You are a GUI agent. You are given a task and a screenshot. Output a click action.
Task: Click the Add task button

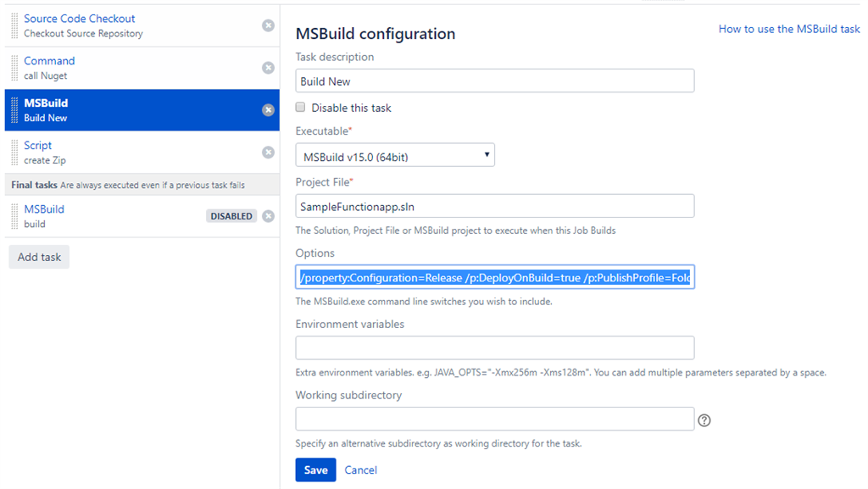38,256
